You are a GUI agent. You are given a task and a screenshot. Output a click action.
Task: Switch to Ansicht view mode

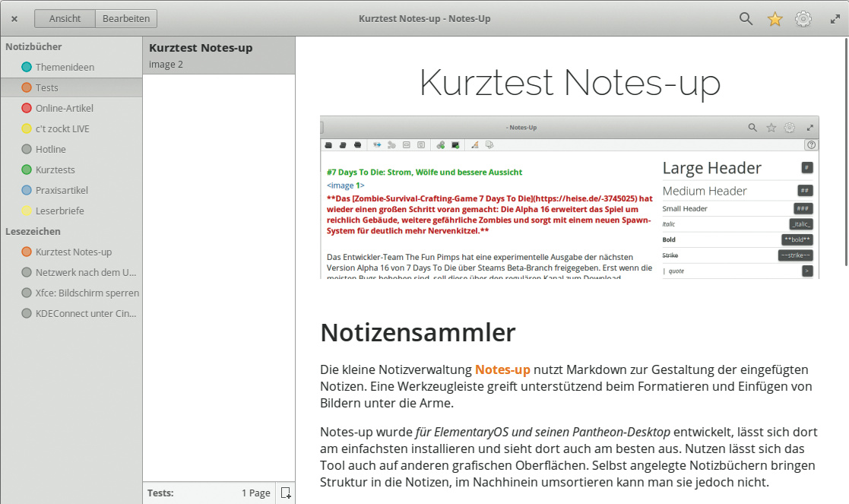[65, 19]
